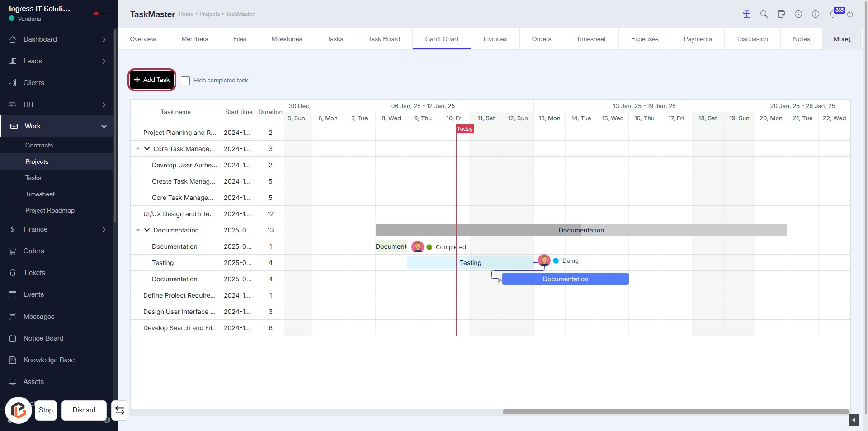The image size is (868, 431).
Task: Open the Milestones tab
Action: coord(287,39)
